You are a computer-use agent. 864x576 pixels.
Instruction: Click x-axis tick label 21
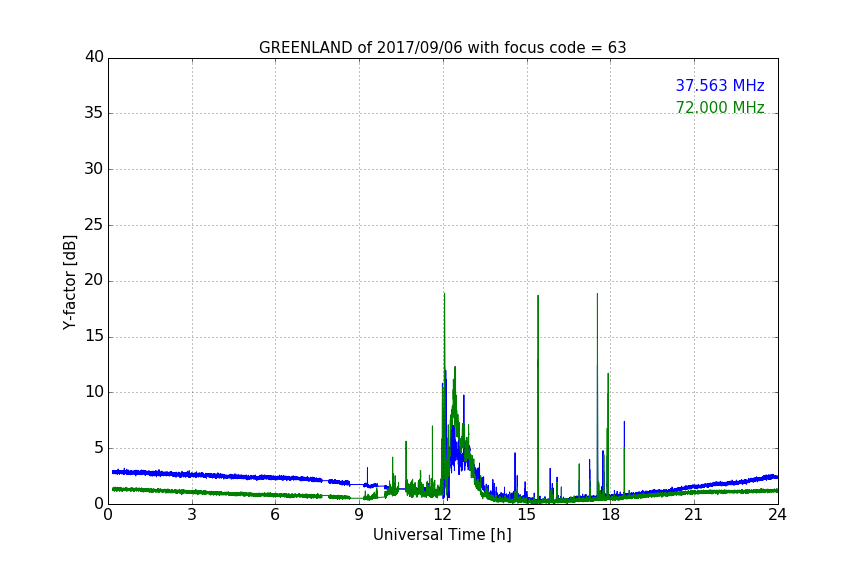point(694,515)
